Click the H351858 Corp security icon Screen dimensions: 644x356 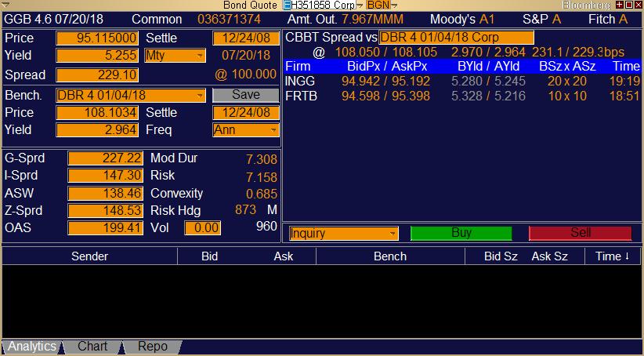pos(286,5)
